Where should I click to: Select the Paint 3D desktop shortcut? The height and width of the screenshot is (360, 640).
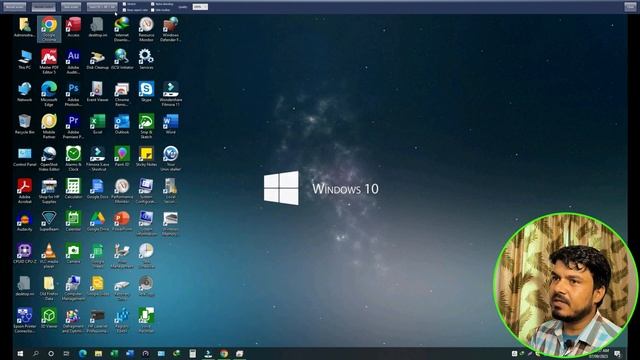(x=122, y=157)
